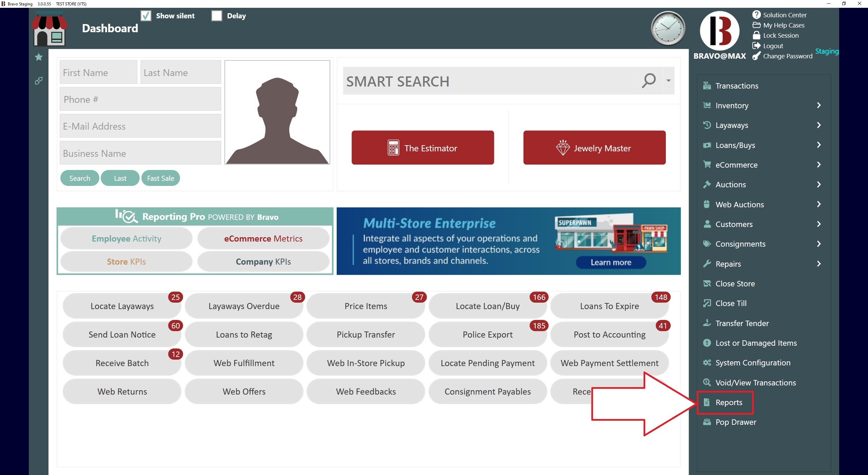Click the Loans/Buys cash icon

(x=707, y=145)
